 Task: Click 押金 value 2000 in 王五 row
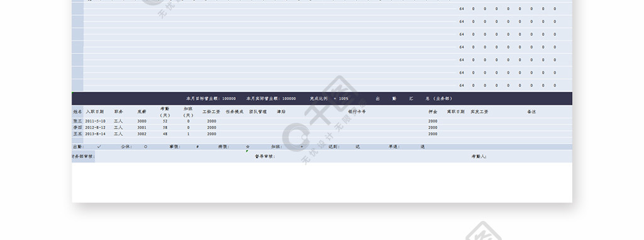[x=433, y=134]
